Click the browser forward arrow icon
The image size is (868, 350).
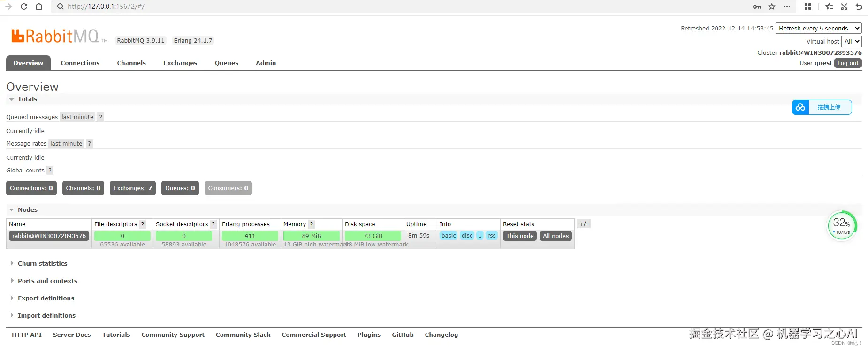(8, 7)
